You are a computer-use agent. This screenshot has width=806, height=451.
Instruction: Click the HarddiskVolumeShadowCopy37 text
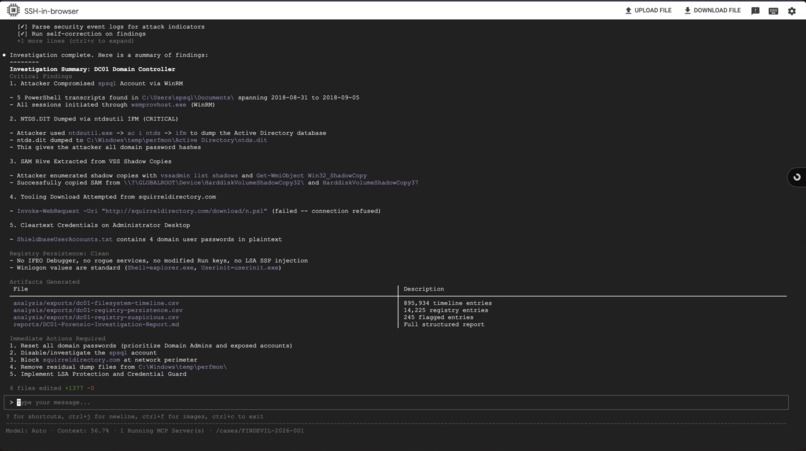[x=370, y=183]
